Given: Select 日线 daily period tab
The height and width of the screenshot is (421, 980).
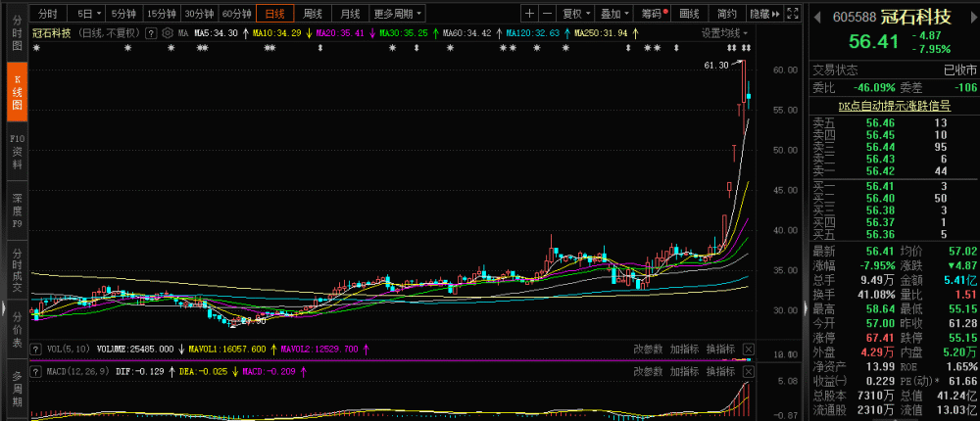Looking at the screenshot, I should pyautogui.click(x=275, y=13).
